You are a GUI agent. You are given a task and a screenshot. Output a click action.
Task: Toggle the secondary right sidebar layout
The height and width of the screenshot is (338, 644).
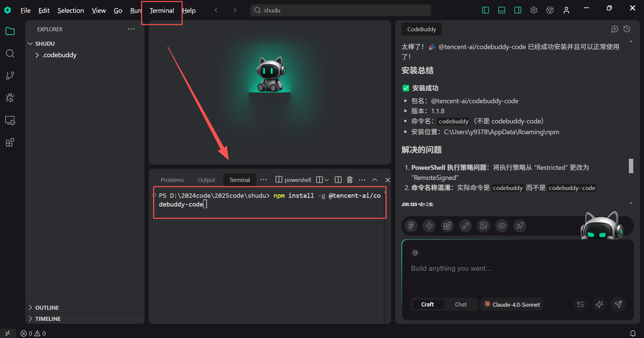click(518, 10)
